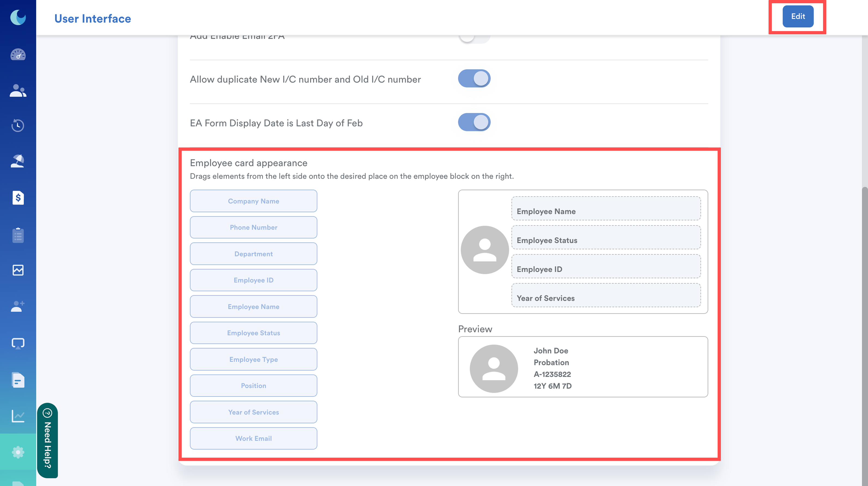Select the Phone Number element block

(x=253, y=228)
